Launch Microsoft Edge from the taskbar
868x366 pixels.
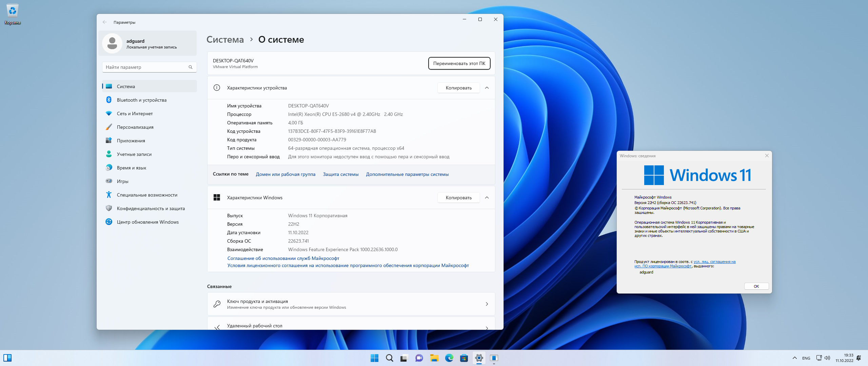pos(449,358)
